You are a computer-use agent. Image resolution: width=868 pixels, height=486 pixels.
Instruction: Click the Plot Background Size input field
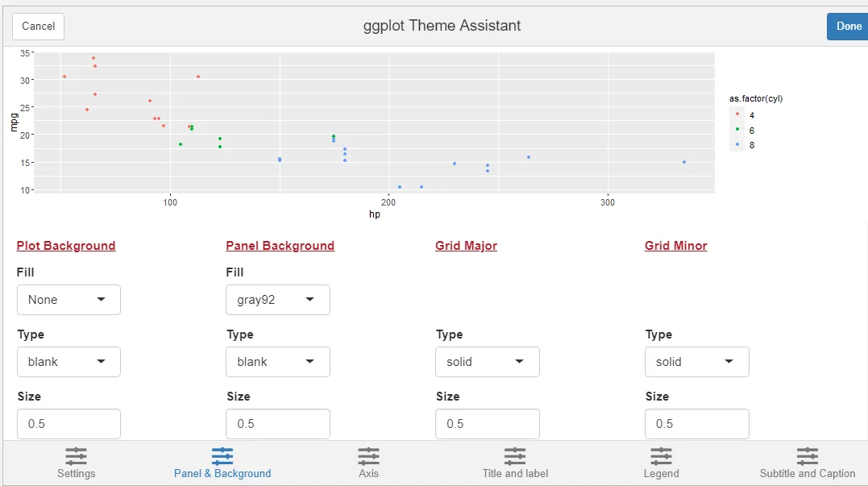[x=69, y=424]
